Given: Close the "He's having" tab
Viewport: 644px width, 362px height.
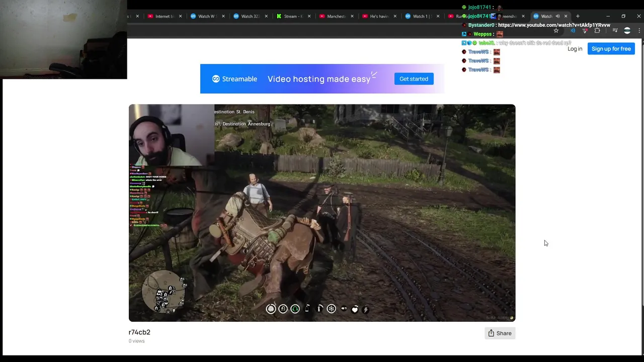Looking at the screenshot, I should (x=395, y=16).
